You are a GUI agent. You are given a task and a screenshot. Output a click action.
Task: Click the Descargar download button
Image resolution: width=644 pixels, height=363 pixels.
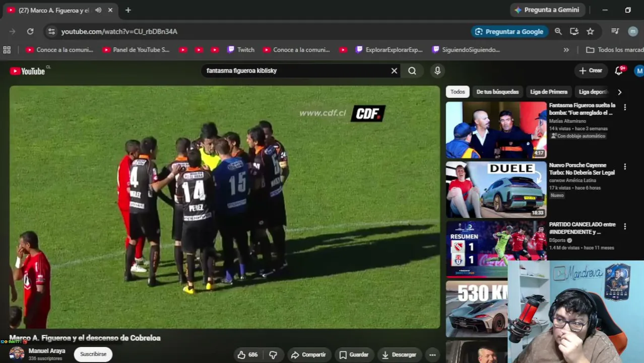[x=399, y=355]
